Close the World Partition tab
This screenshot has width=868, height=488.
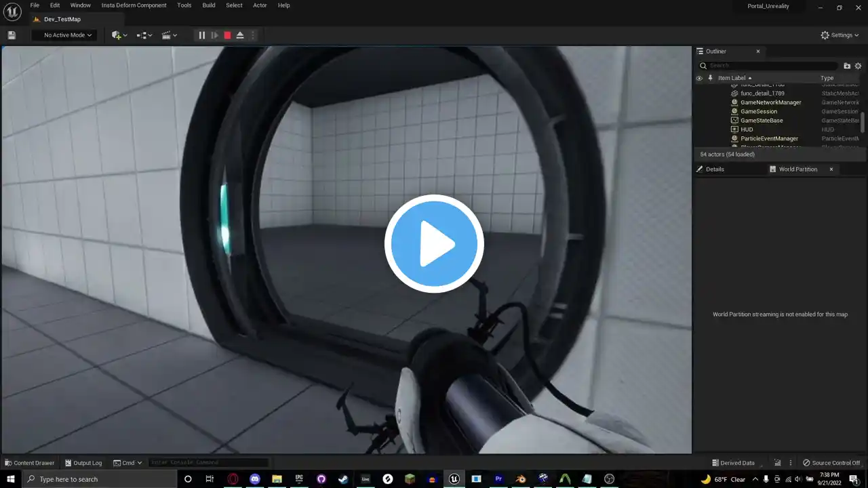click(x=831, y=169)
